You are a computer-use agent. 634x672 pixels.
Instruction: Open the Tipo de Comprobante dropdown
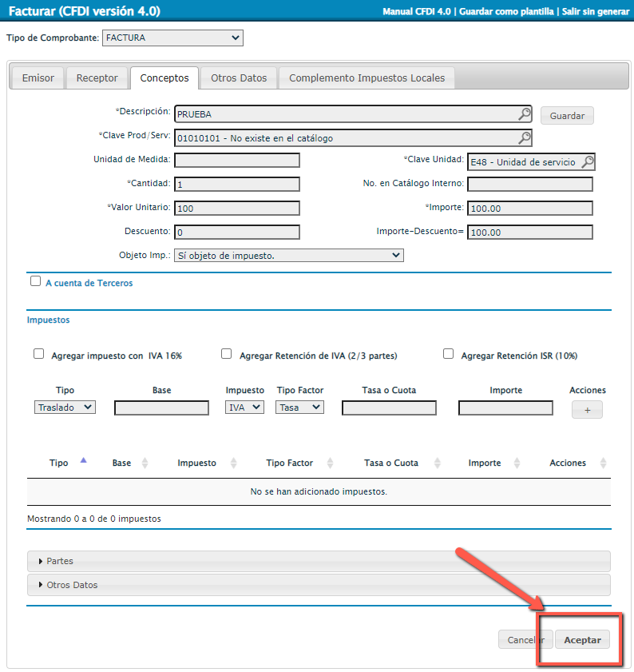click(172, 38)
